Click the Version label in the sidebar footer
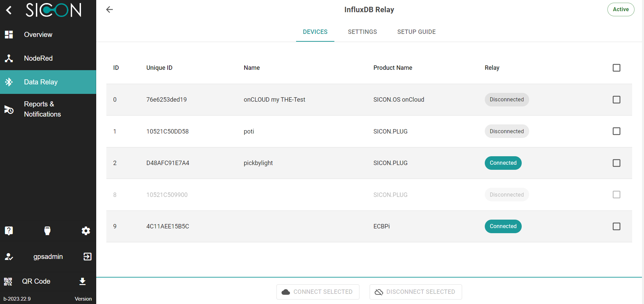The width and height of the screenshot is (644, 304). (83, 299)
